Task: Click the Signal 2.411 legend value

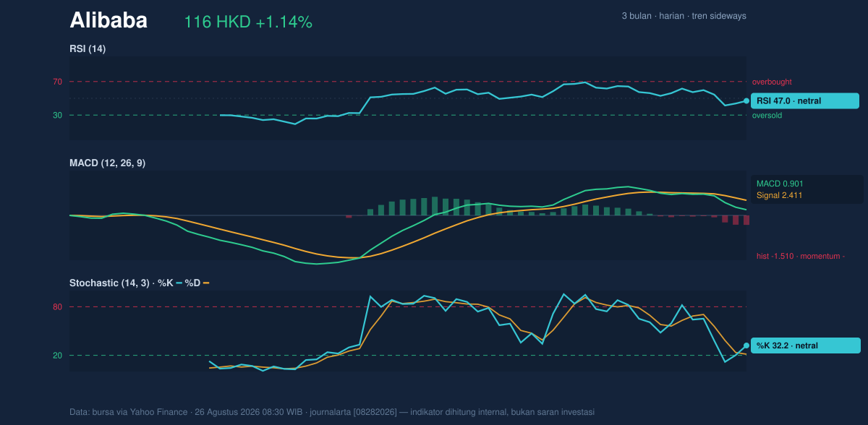Action: (780, 196)
